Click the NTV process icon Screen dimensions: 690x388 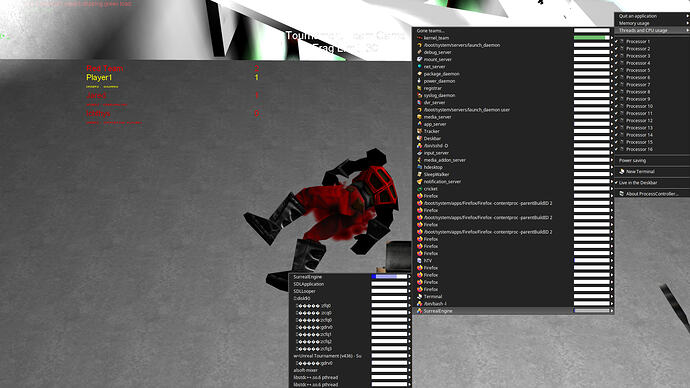pyautogui.click(x=419, y=260)
